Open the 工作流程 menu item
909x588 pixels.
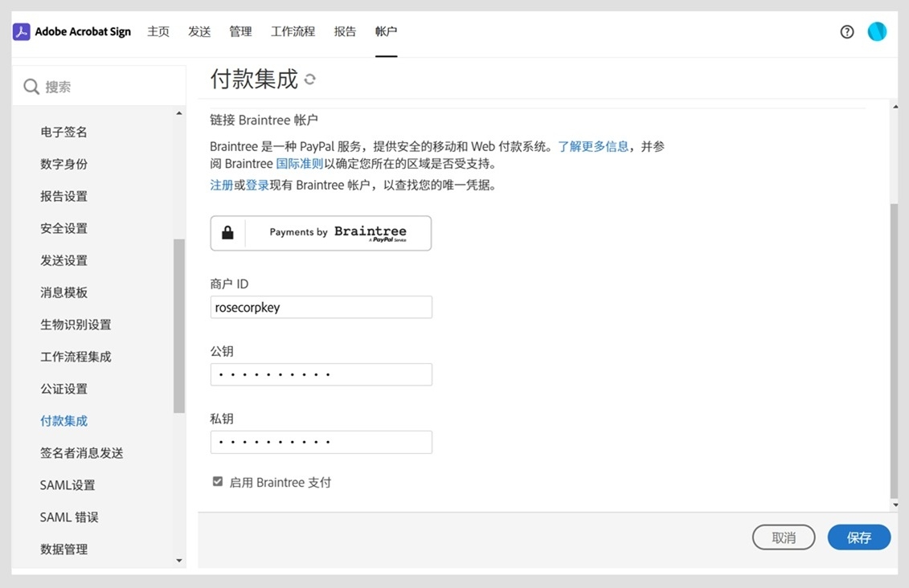(x=293, y=31)
